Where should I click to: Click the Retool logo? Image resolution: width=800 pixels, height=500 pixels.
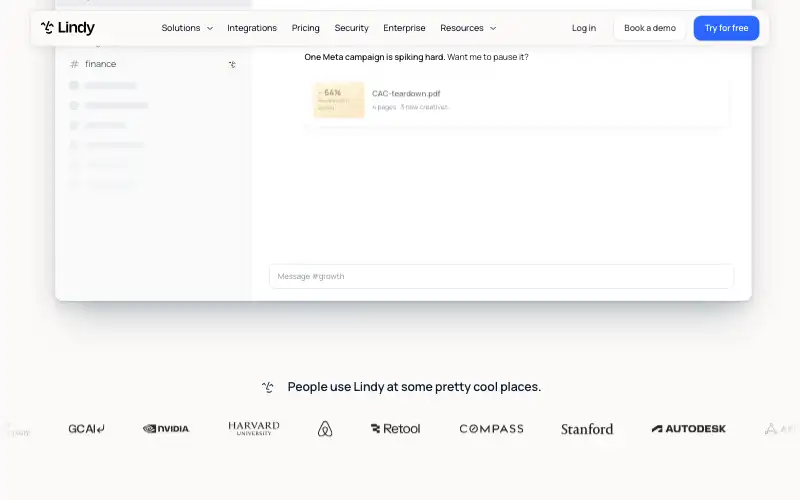coord(395,429)
